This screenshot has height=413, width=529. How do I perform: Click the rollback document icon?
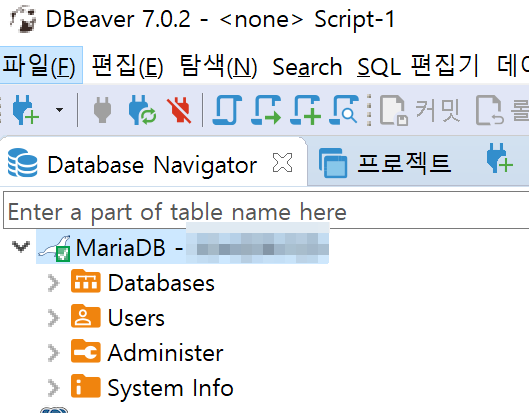coord(490,110)
